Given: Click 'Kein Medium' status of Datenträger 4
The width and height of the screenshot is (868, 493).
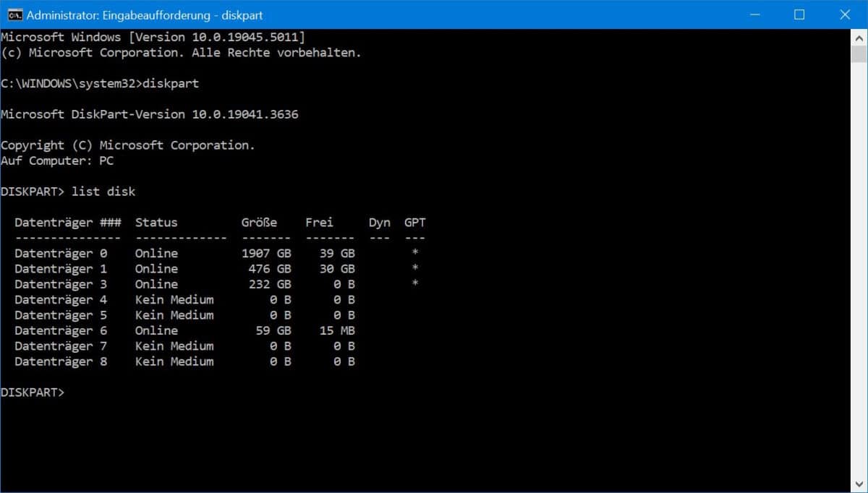Looking at the screenshot, I should coord(174,299).
